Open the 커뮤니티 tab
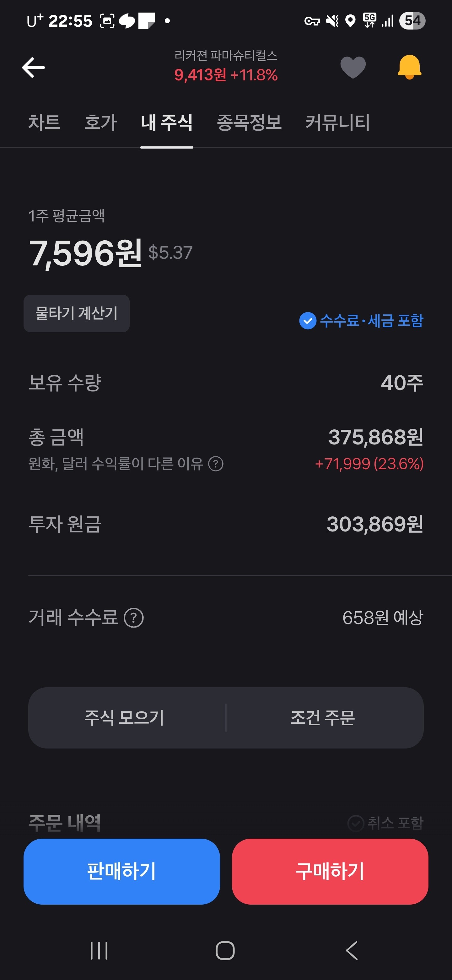Viewport: 452px width, 980px height. coord(337,122)
